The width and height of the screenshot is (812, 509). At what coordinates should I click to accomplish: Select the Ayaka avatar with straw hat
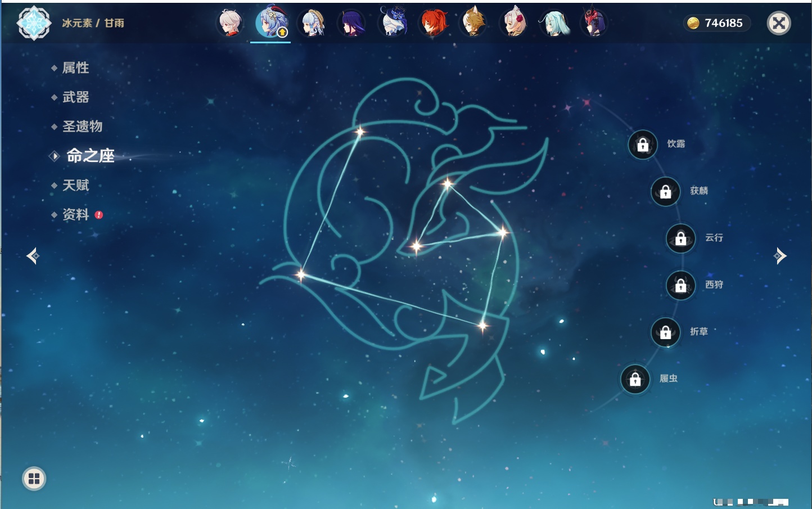click(x=312, y=23)
